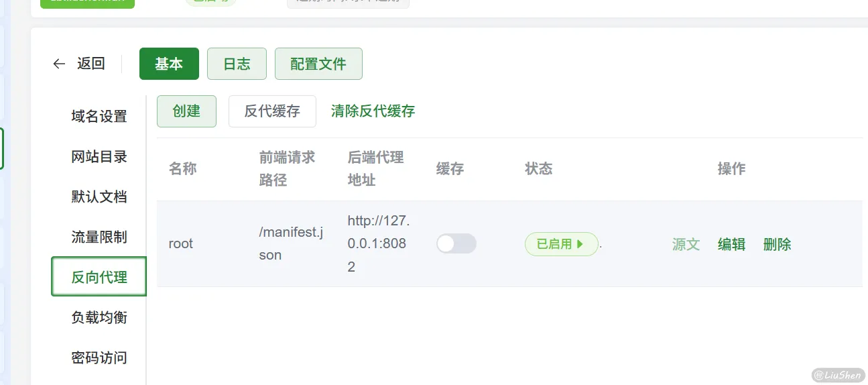Open the 日志 tab
This screenshot has width=868, height=385.
tap(237, 64)
